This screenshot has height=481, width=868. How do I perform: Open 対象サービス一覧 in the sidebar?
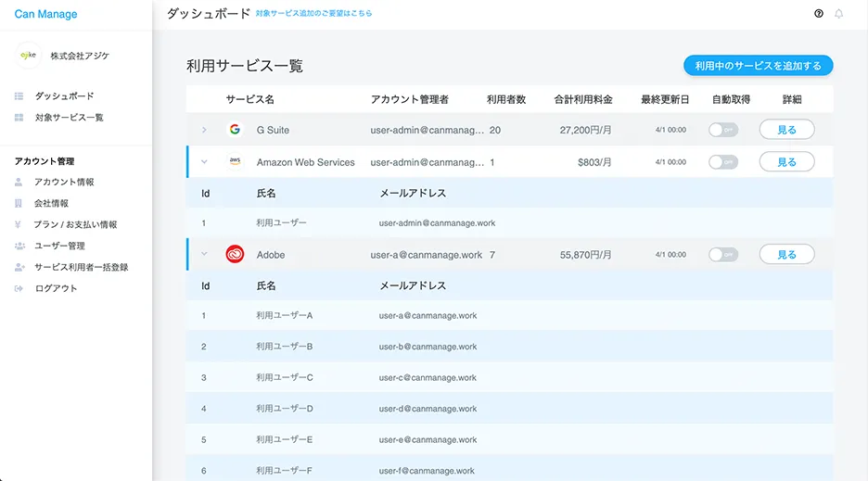(70, 118)
